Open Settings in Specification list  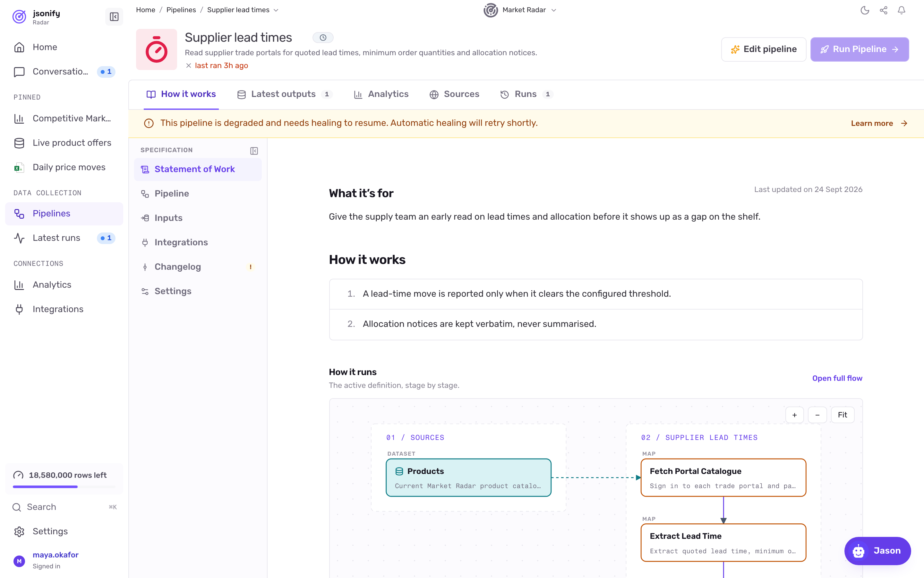[198, 291]
